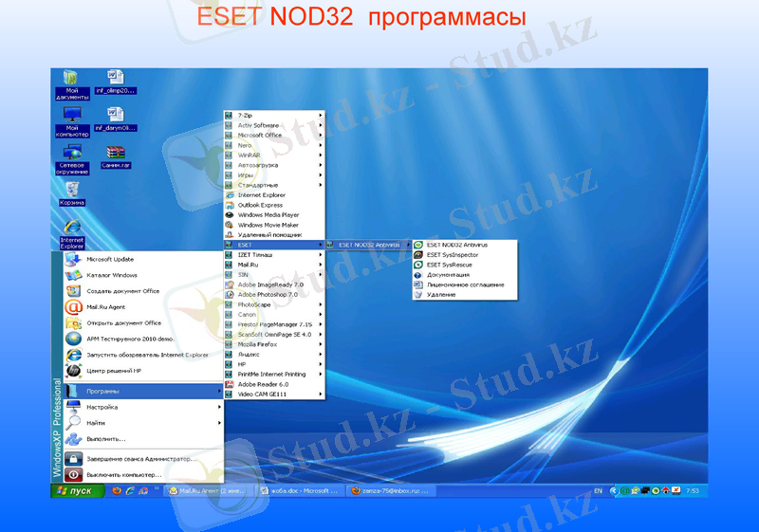This screenshot has width=759, height=532.
Task: Expand the Video CAM GE111 submenu arrow
Action: click(x=321, y=394)
